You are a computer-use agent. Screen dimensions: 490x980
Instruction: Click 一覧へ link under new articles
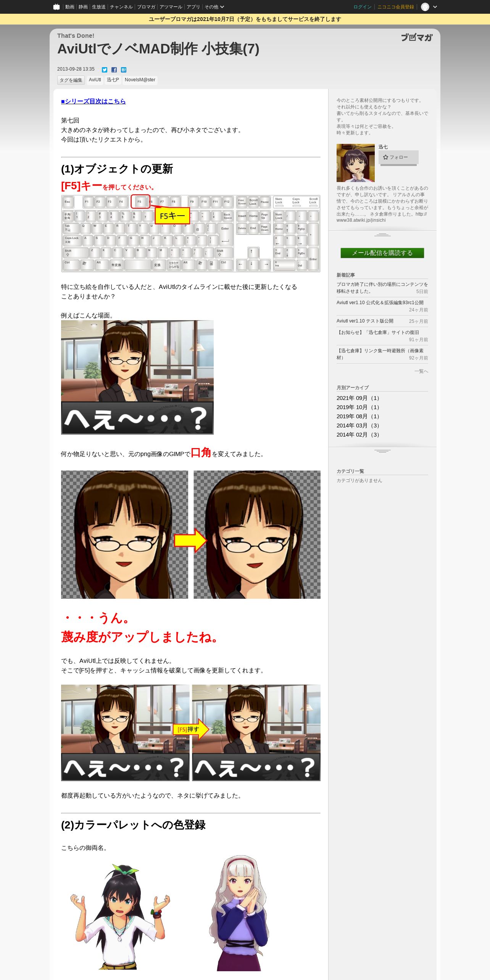421,371
